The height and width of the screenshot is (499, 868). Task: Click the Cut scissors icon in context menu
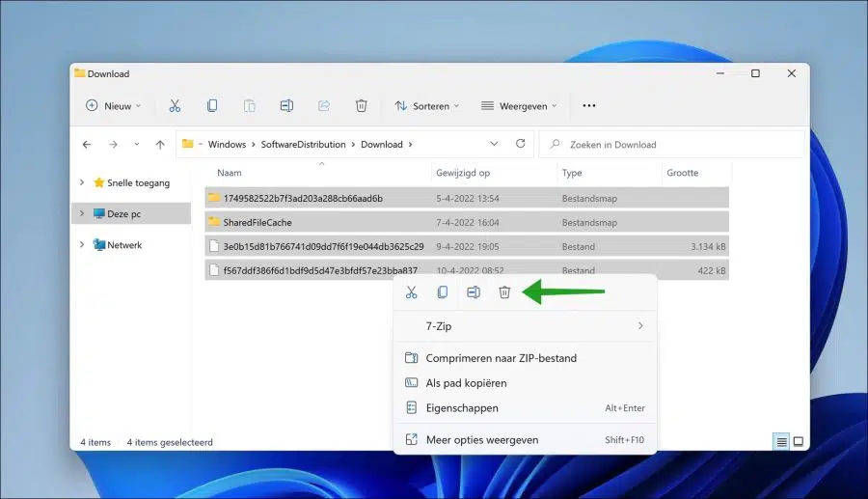[x=411, y=292]
